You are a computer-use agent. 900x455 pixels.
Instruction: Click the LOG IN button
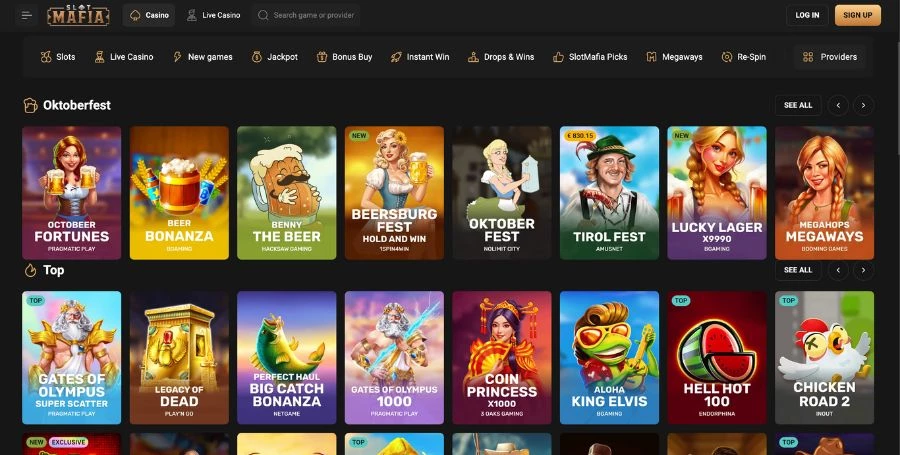point(807,15)
